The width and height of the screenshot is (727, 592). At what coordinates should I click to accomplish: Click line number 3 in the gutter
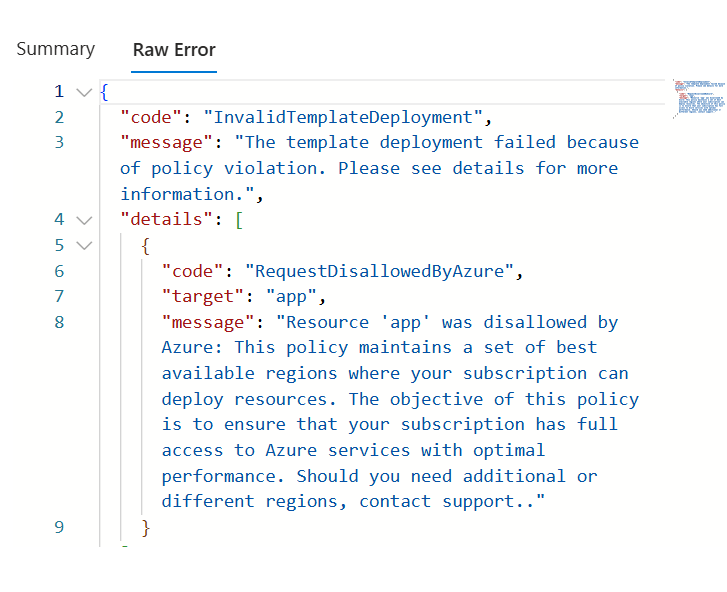point(59,142)
